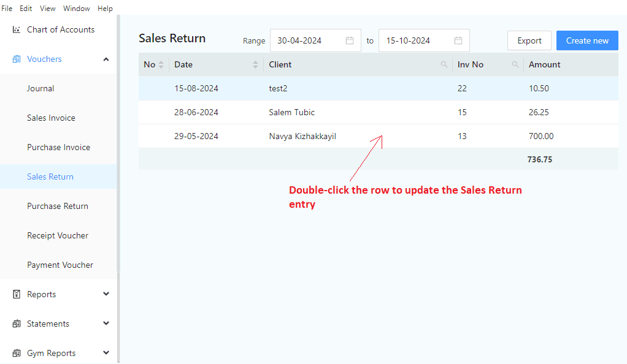
Task: Sort the table by No column
Action: point(161,65)
